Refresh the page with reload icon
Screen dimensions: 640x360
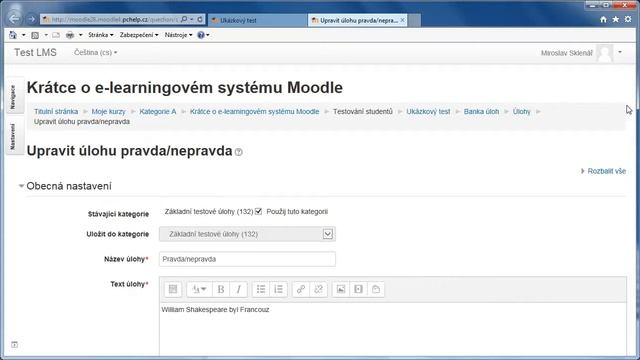pos(200,20)
